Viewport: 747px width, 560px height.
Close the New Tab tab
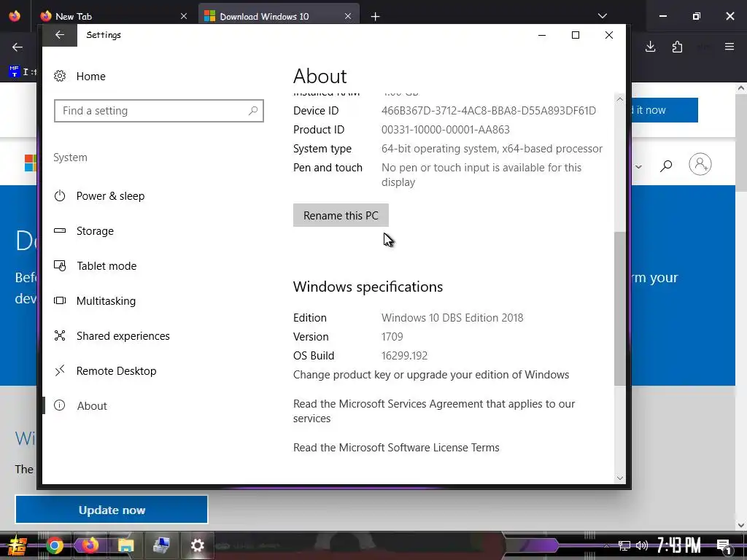184,16
